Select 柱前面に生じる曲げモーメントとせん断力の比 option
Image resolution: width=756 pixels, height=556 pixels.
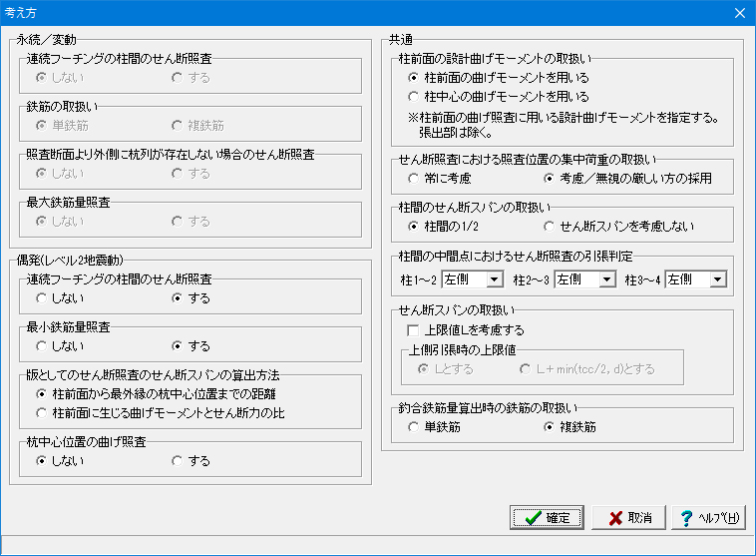(161, 412)
